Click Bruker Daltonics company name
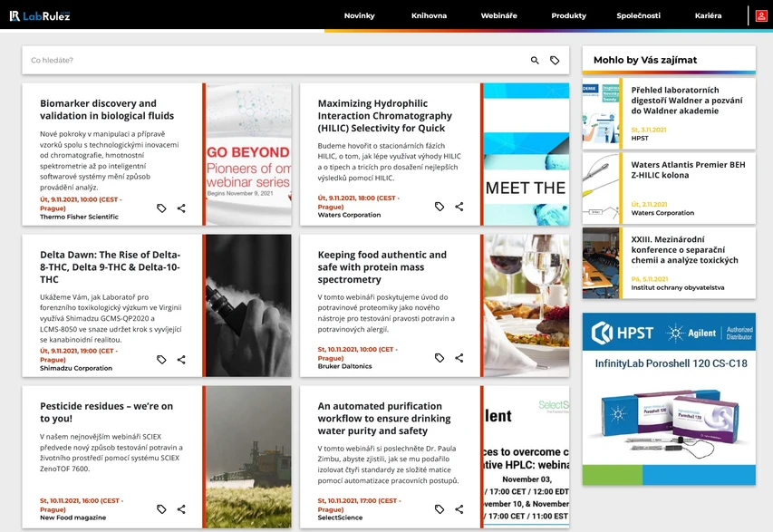 (344, 366)
